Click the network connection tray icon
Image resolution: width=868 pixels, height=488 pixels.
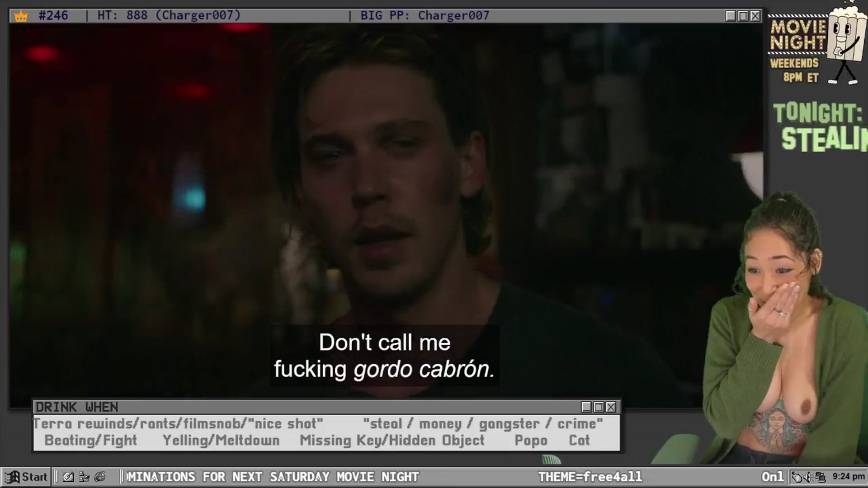[821, 477]
